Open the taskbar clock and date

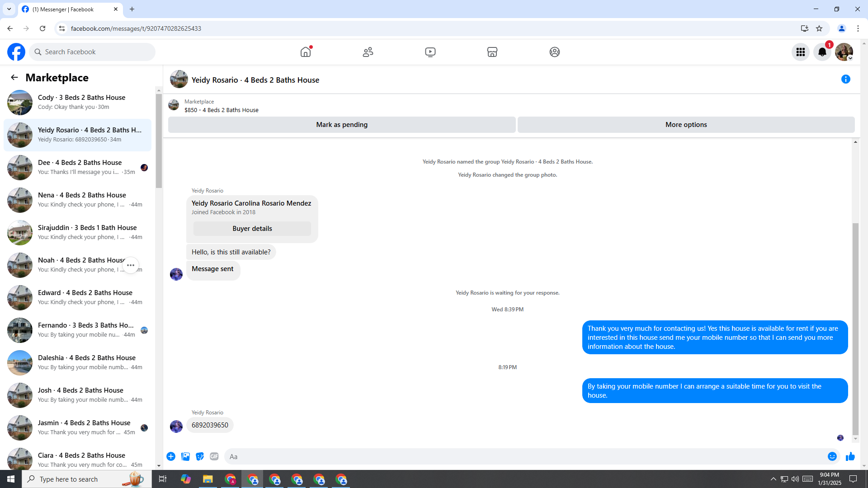[x=830, y=479]
